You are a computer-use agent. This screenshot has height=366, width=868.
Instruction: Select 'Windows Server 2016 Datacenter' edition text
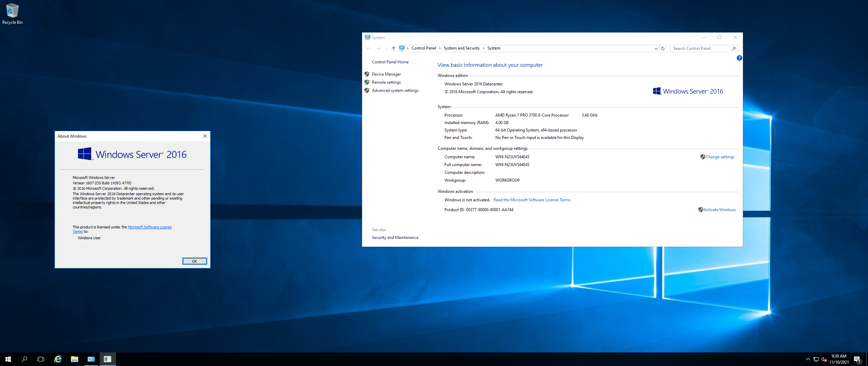tap(473, 84)
